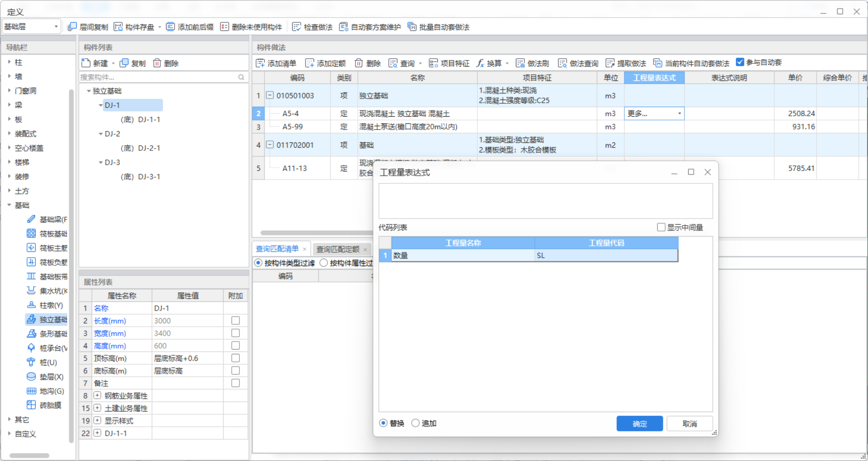Click 名称 property link
868x461 pixels.
(x=101, y=308)
